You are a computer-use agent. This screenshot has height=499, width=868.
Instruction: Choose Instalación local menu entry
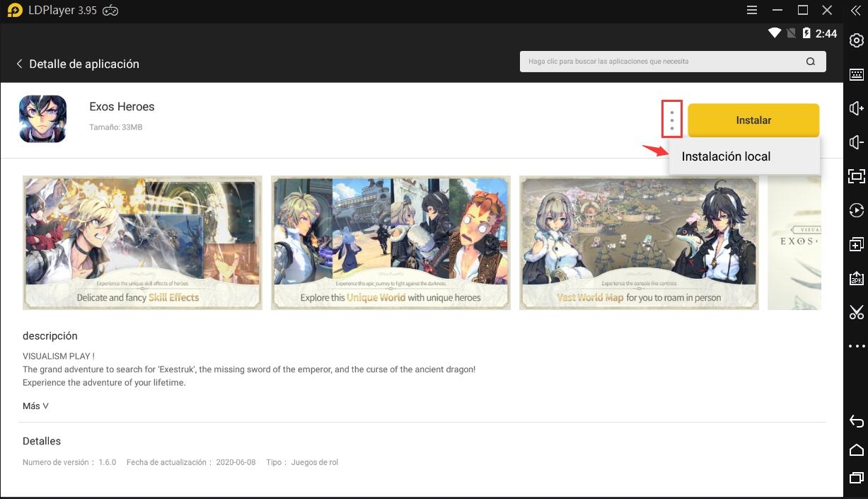[x=726, y=156]
